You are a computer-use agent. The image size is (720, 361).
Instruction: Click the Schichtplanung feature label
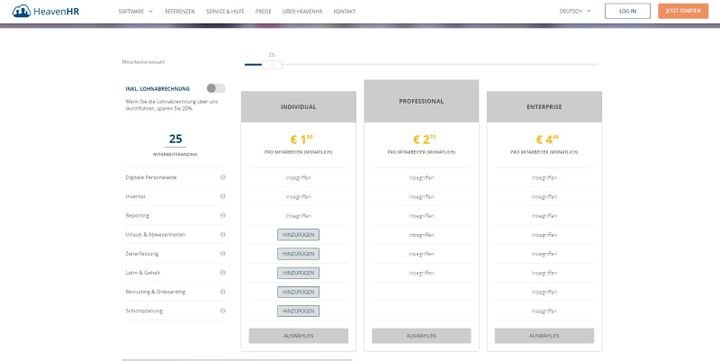144,311
